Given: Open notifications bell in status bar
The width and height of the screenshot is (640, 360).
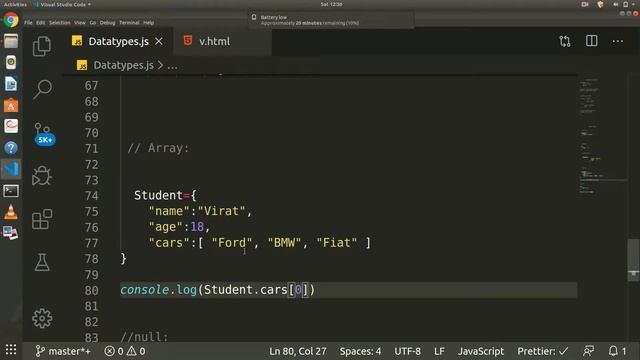Looking at the screenshot, I should click(617, 351).
